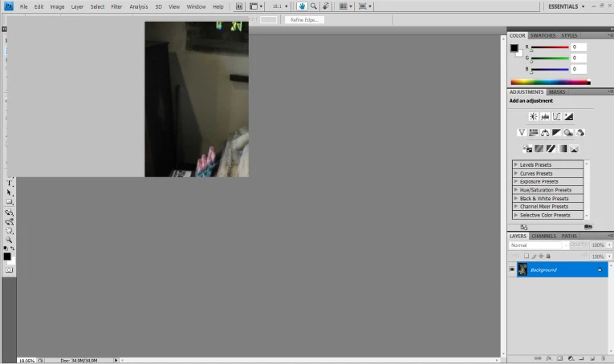
Task: Add a Gradient Map adjustment
Action: 563,148
